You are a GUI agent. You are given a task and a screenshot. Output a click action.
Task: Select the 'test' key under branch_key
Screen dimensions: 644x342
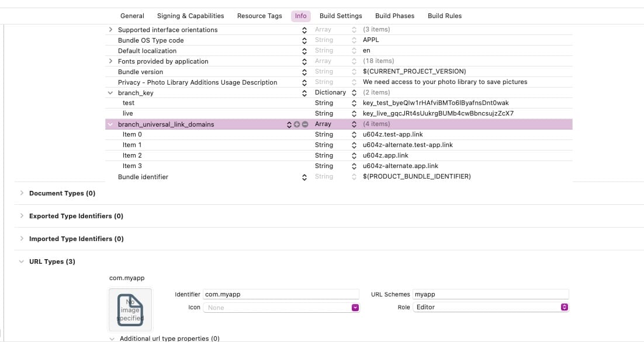click(x=128, y=103)
